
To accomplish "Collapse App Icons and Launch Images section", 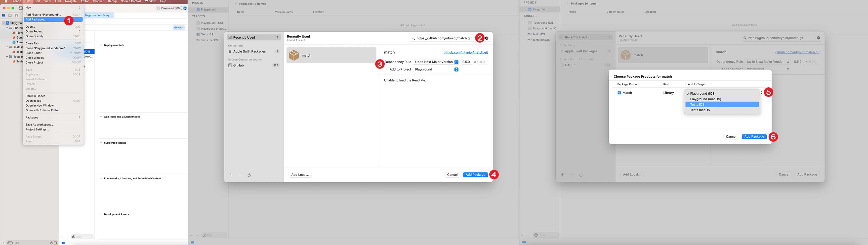I will 101,117.
